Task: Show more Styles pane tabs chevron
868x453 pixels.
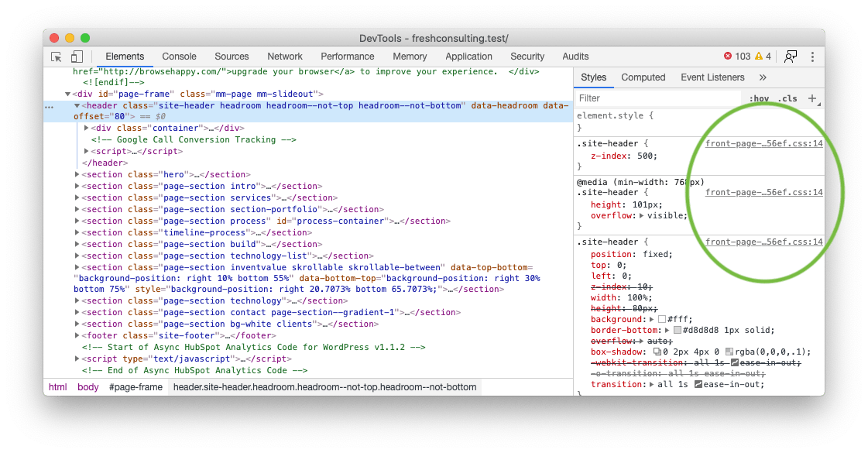Action: (x=762, y=77)
